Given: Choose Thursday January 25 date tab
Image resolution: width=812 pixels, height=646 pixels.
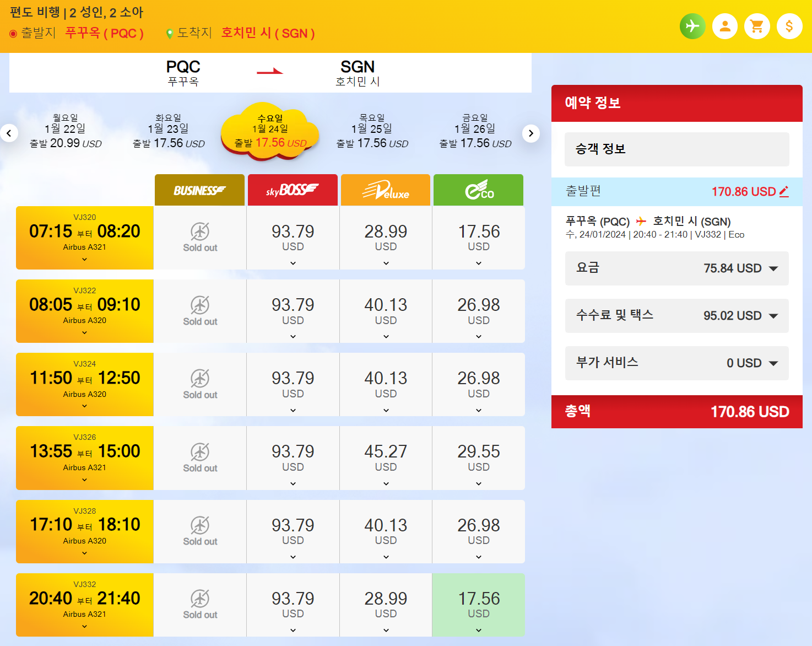Looking at the screenshot, I should coord(372,131).
